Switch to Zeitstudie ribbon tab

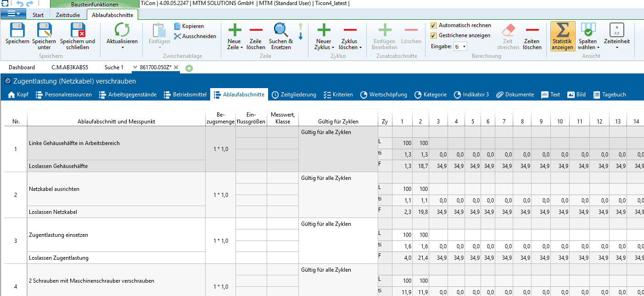tap(67, 15)
